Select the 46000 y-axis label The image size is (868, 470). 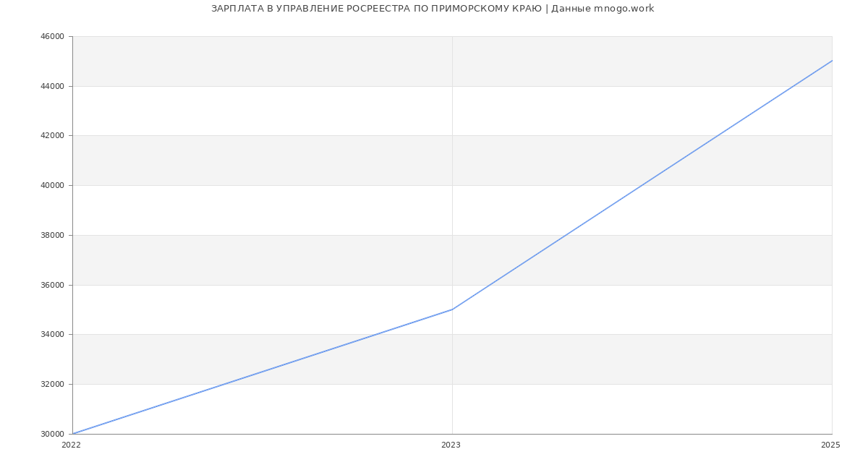click(x=52, y=36)
